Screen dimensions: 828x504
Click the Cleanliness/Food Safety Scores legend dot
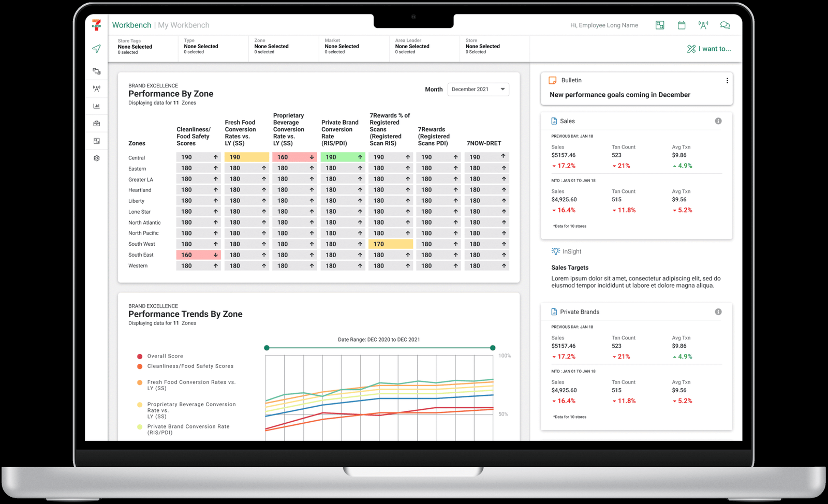[x=140, y=366]
